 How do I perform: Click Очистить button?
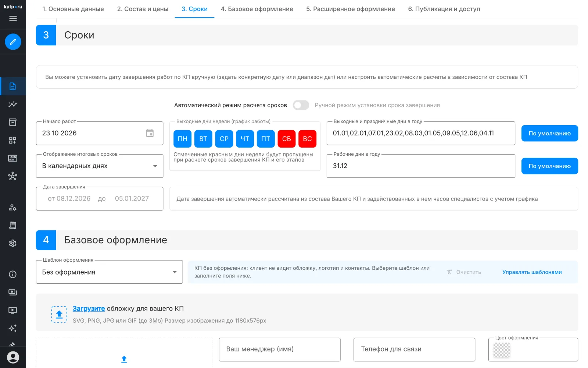pos(464,272)
